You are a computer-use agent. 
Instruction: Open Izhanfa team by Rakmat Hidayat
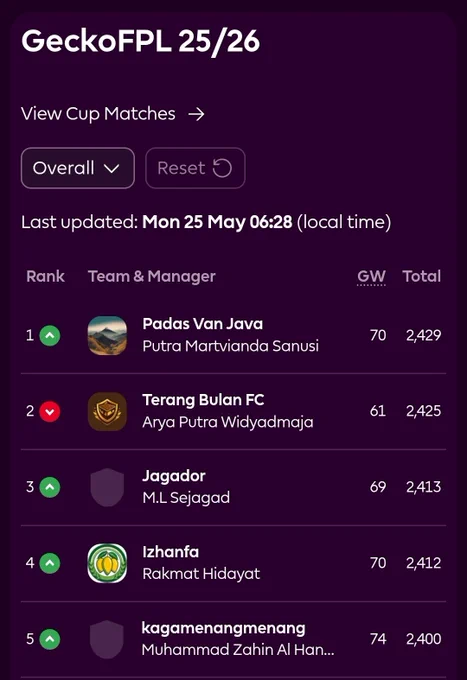(x=233, y=563)
